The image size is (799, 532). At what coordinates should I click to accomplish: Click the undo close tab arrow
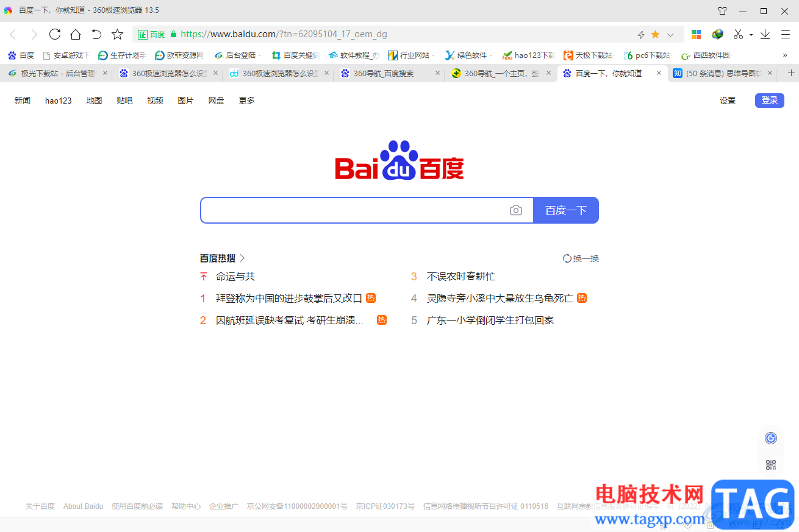click(96, 34)
